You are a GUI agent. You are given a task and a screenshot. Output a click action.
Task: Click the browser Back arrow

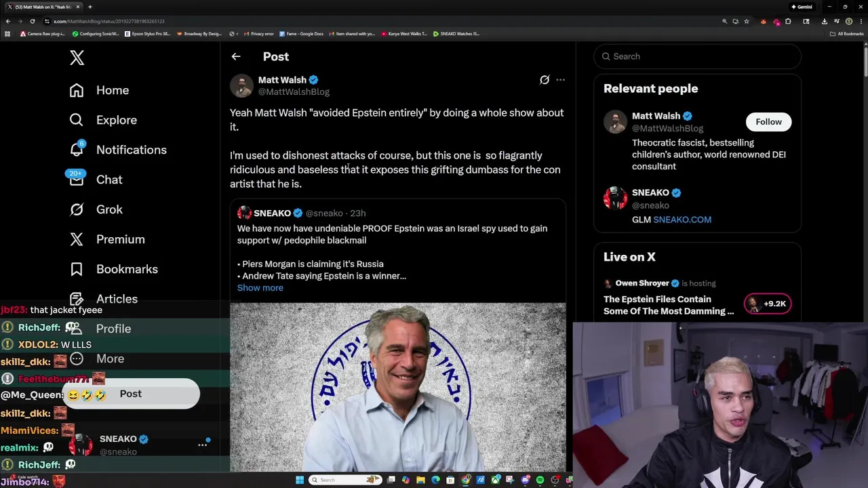coord(8,21)
